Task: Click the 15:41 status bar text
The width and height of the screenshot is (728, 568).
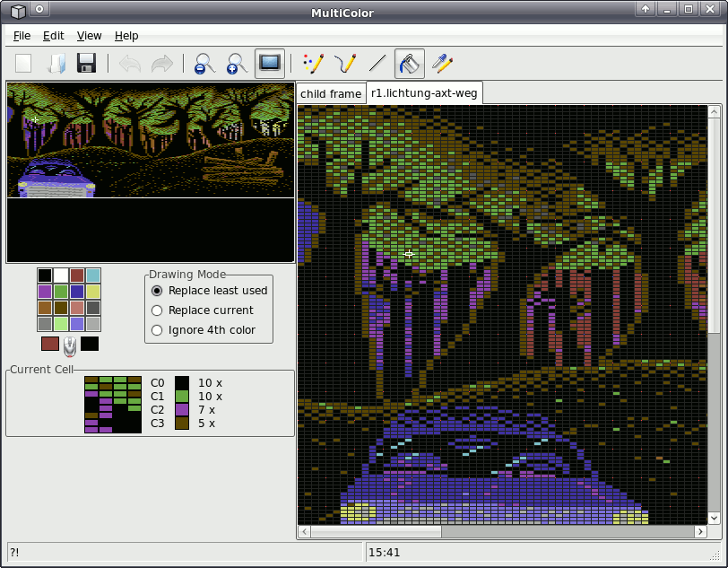Action: click(384, 553)
